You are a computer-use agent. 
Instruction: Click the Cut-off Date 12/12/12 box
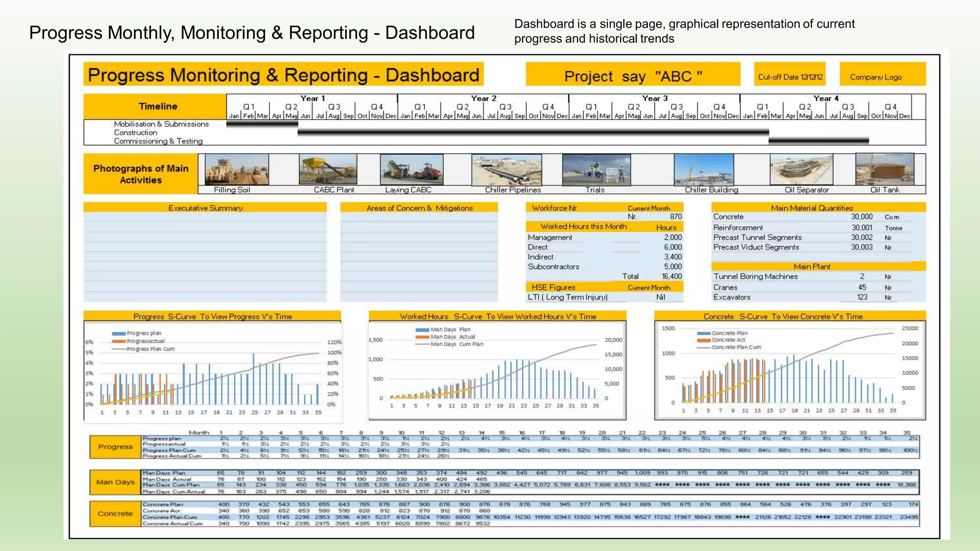click(x=790, y=75)
